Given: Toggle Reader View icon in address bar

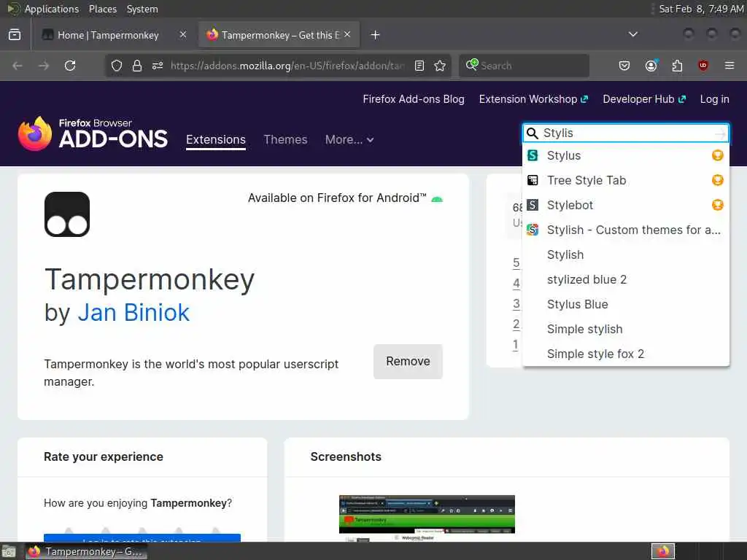Looking at the screenshot, I should click(419, 66).
